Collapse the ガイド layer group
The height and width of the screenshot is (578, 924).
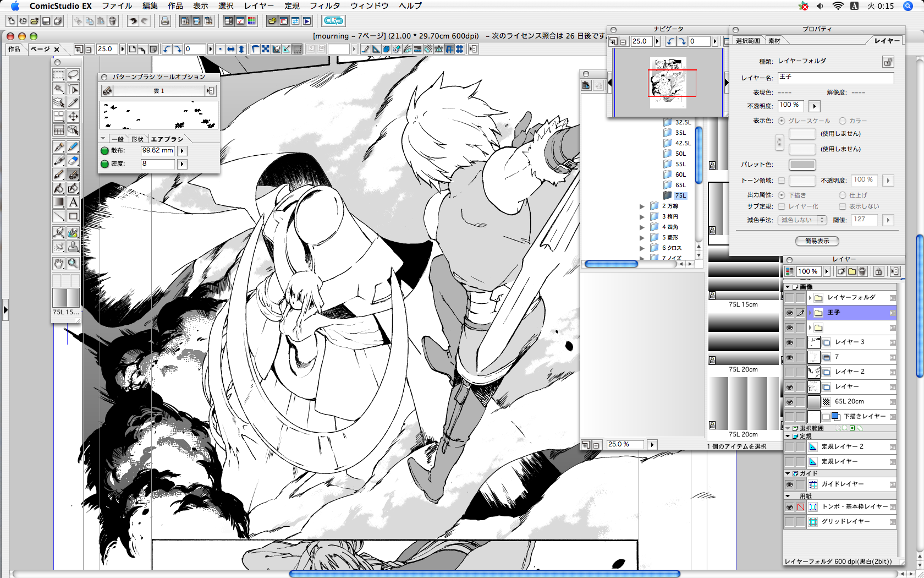pos(788,473)
